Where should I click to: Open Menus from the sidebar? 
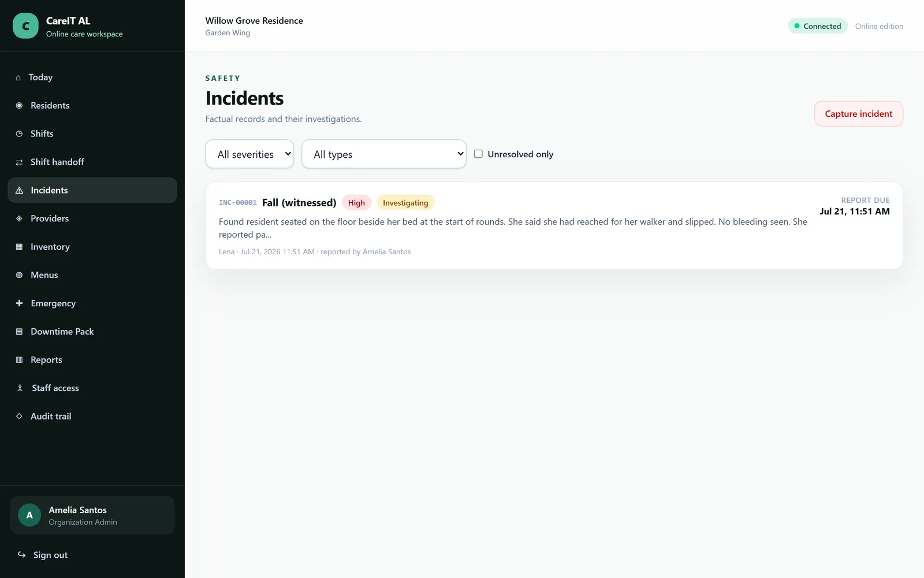tap(92, 275)
